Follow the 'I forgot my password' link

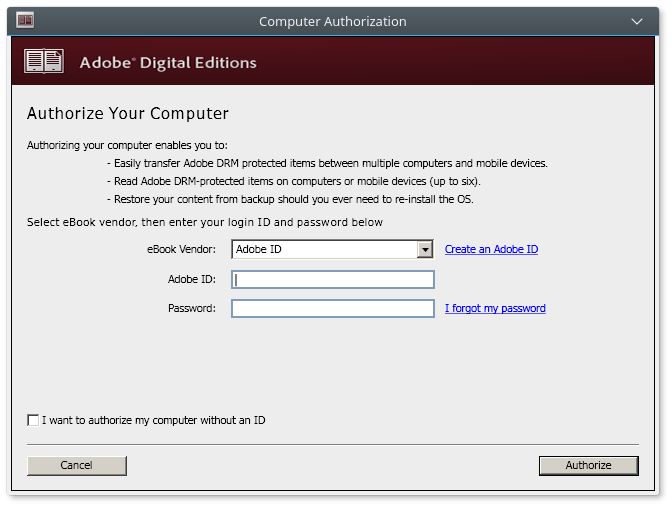(495, 308)
